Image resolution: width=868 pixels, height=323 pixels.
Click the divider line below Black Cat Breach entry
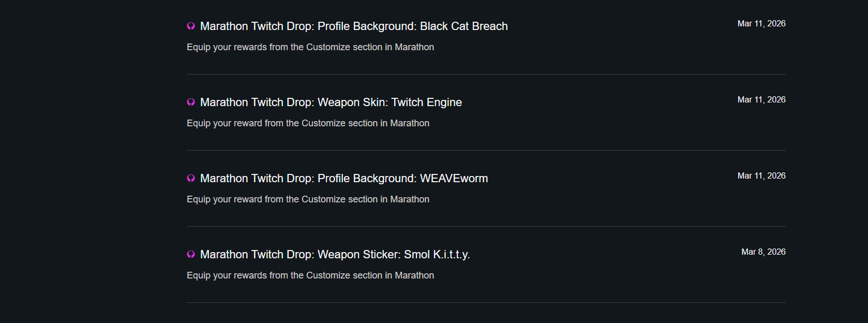(486, 74)
